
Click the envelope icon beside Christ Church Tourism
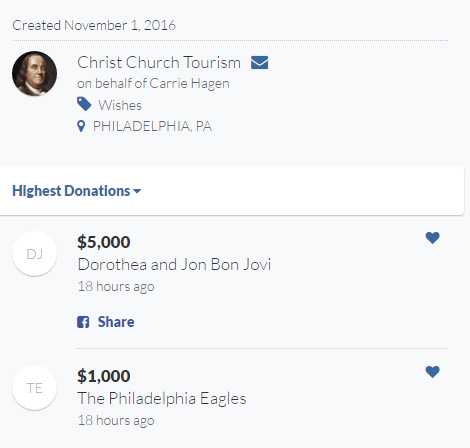click(259, 63)
